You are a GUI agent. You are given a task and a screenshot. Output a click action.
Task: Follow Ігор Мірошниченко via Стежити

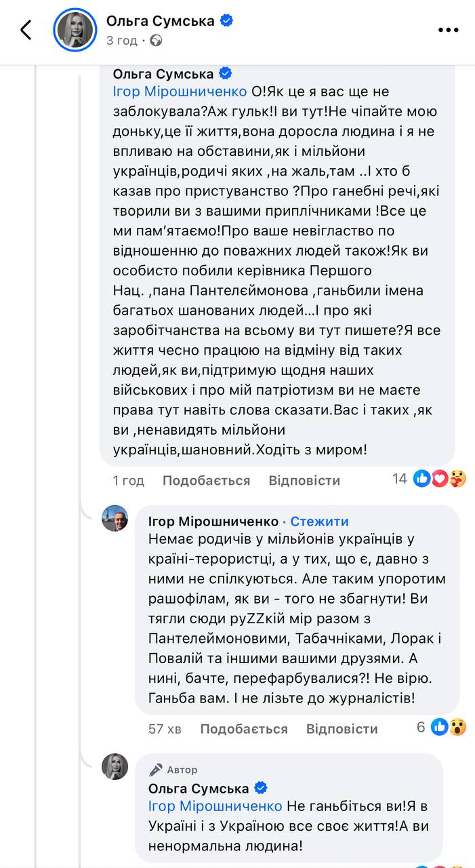[x=320, y=521]
